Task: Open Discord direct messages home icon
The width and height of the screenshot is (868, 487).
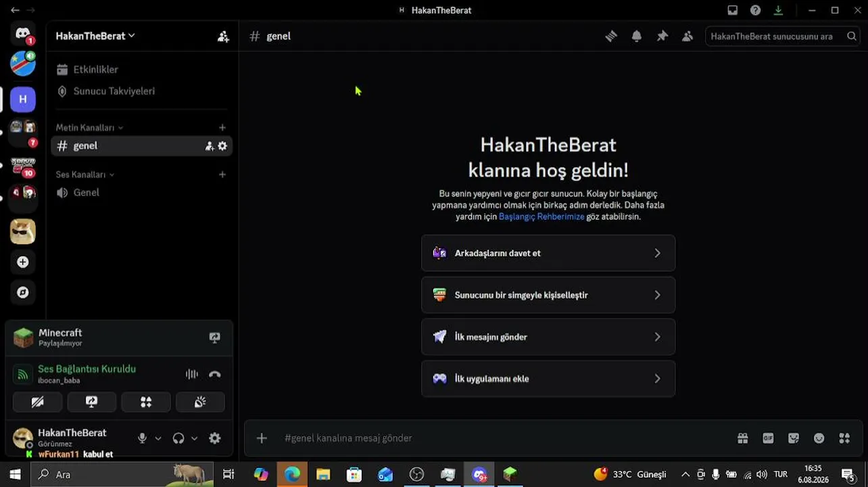Action: (23, 34)
